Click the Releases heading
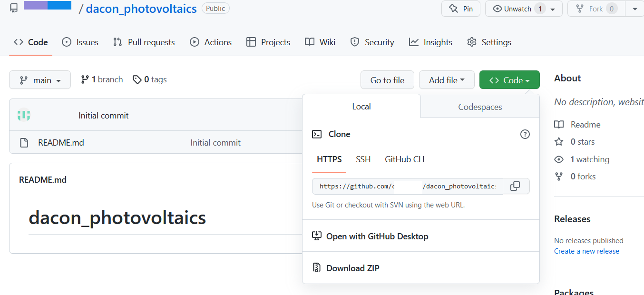Viewport: 644px width, 295px height. (572, 219)
